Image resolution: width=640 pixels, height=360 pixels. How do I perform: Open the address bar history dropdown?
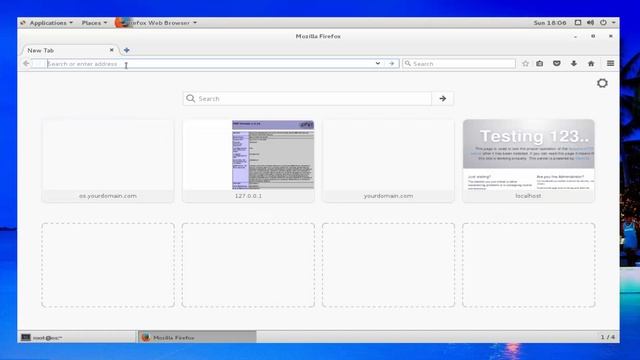(x=378, y=64)
